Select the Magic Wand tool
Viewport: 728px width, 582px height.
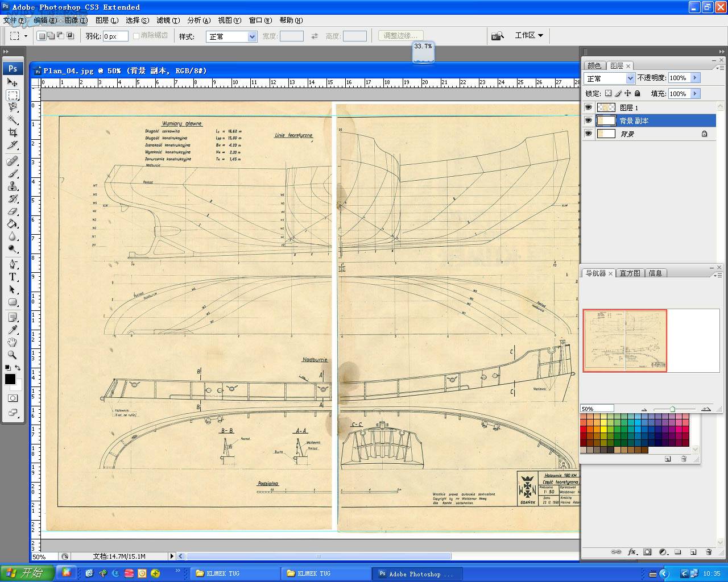point(13,120)
